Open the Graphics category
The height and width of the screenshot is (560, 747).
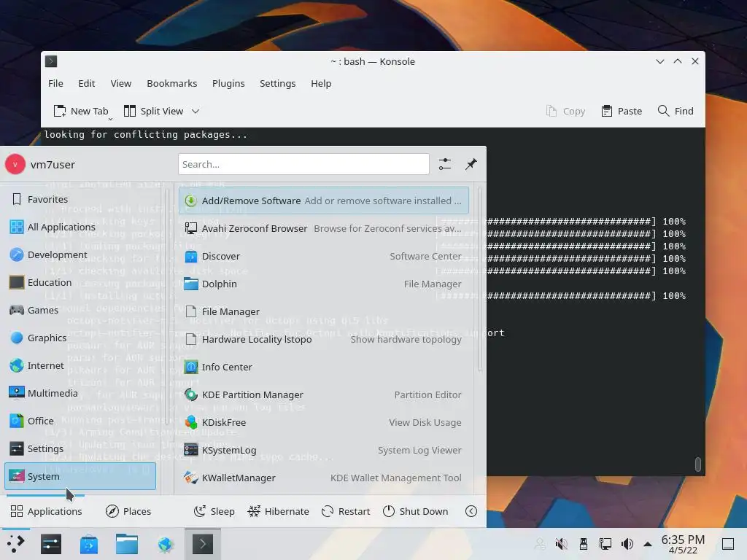pos(80,338)
